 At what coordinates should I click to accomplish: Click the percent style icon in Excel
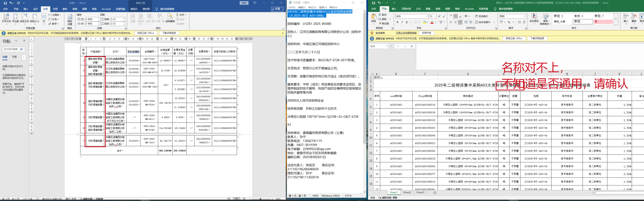point(509,22)
